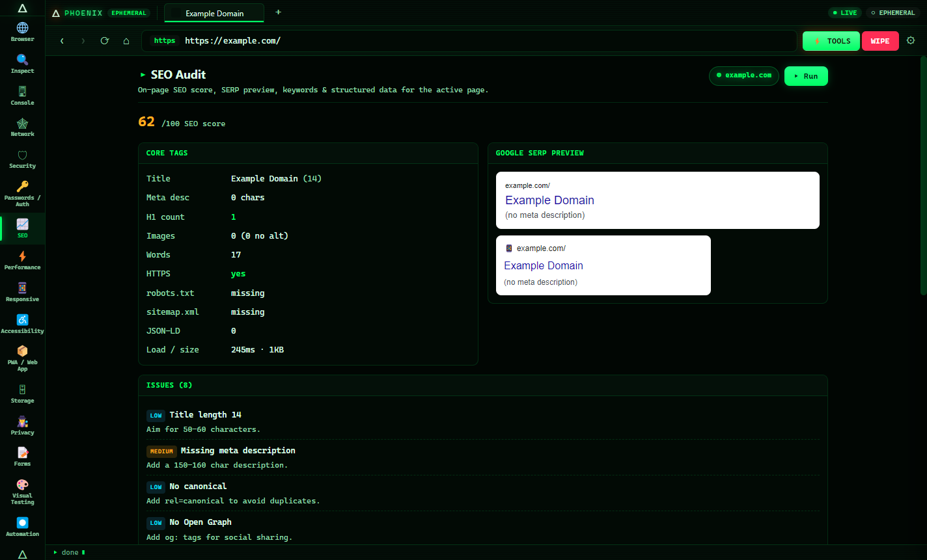Click the ISSUES (8) header
927x560 pixels.
click(482, 385)
